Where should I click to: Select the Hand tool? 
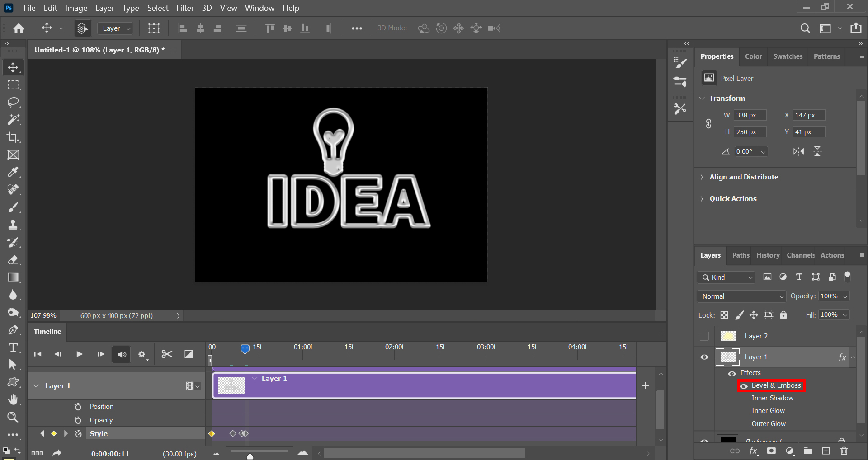click(x=13, y=400)
